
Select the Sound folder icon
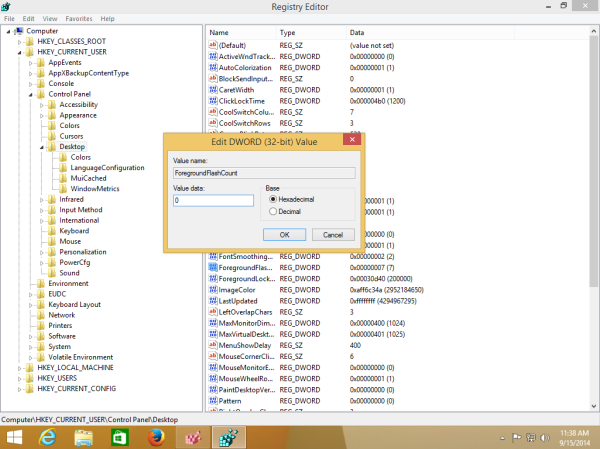click(52, 273)
